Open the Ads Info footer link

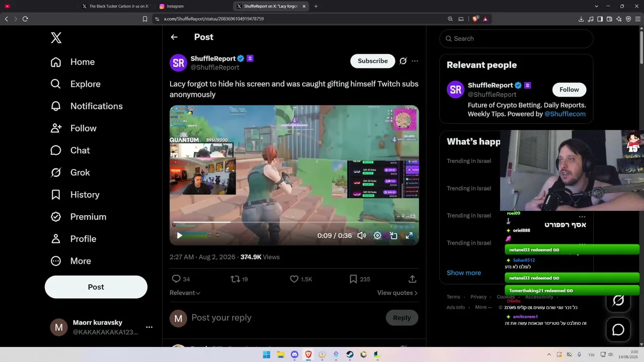tap(456, 307)
